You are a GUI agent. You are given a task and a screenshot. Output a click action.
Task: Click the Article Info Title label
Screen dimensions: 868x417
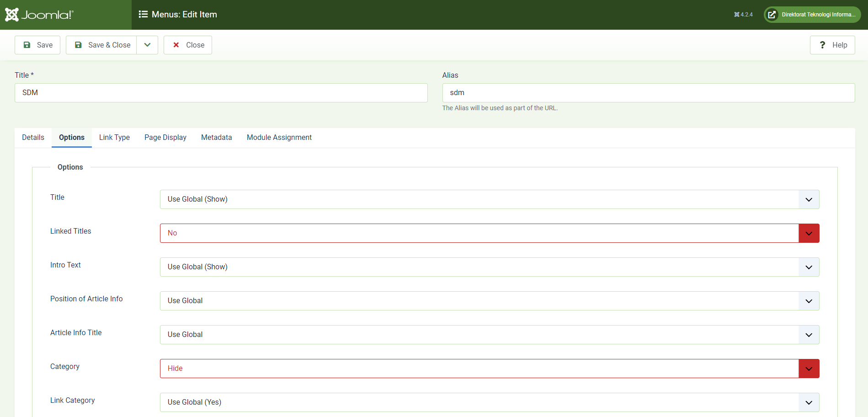click(x=76, y=333)
